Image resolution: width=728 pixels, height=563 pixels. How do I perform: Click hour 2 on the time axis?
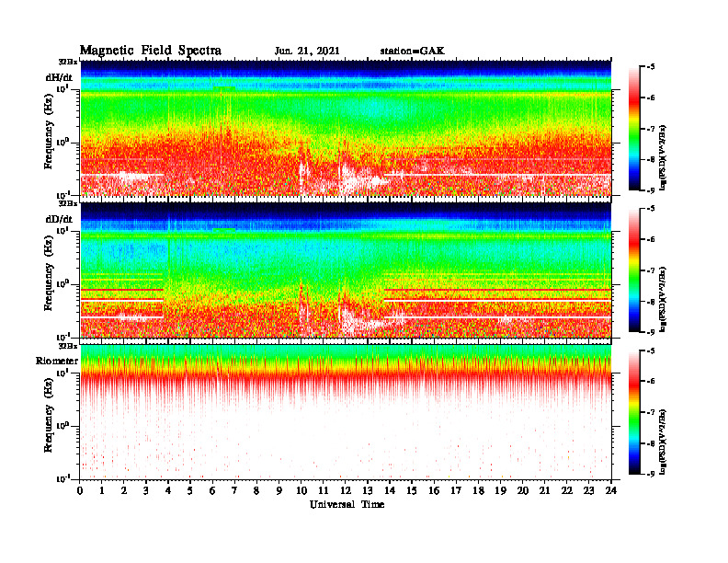pos(124,490)
